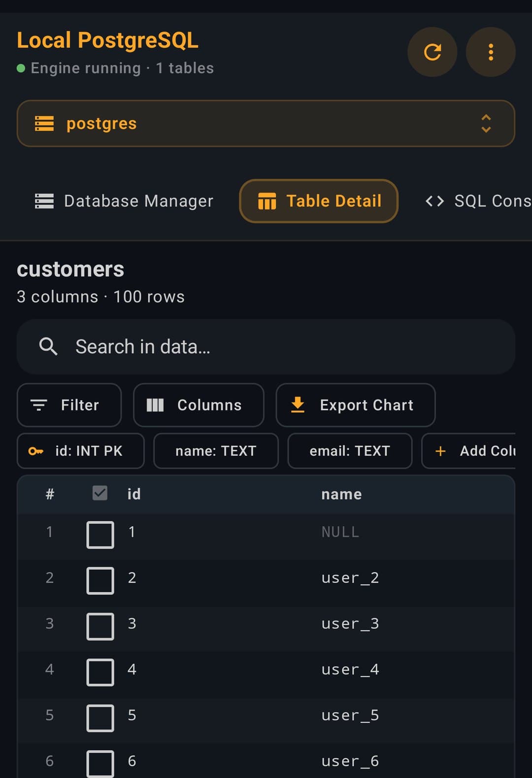Screen dimensions: 532x778
Task: Click the user_6 name cell
Action: tap(350, 761)
